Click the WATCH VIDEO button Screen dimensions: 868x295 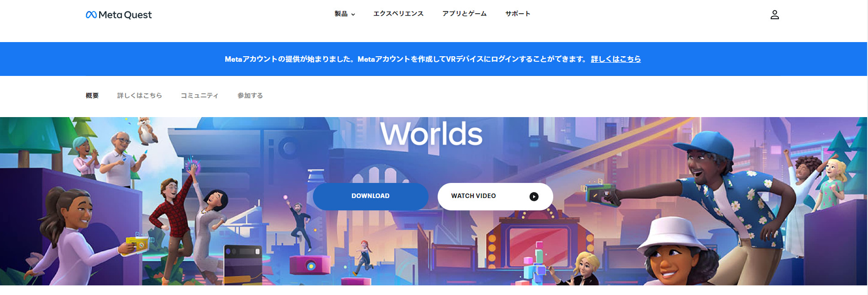495,196
